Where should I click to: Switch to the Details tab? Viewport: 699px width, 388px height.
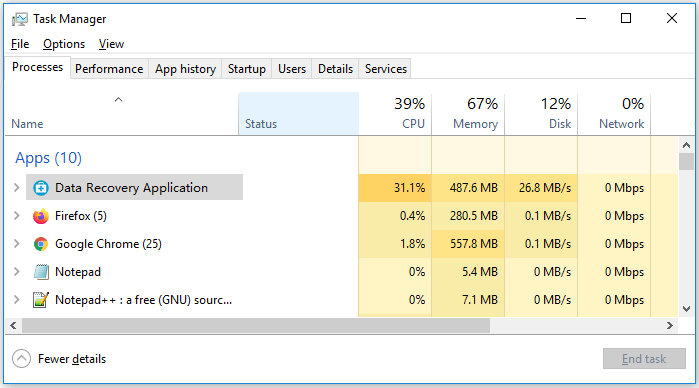(x=335, y=69)
